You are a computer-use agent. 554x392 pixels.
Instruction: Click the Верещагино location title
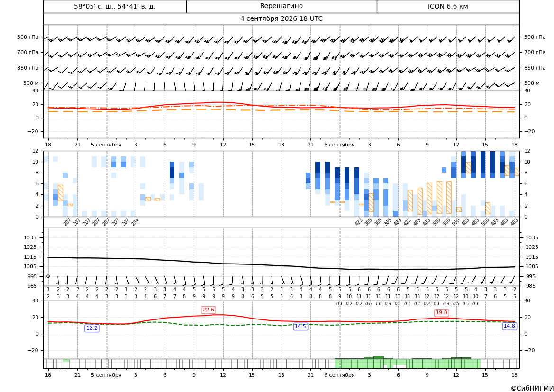point(281,6)
